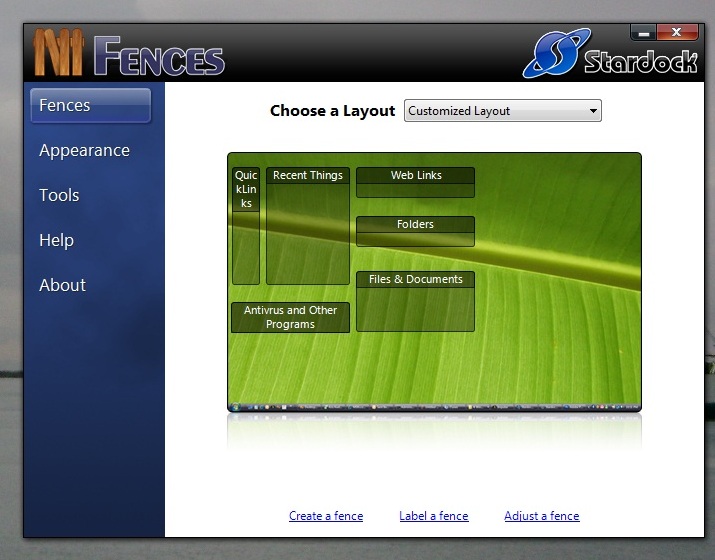Click the Choose a Layout label

(x=332, y=111)
